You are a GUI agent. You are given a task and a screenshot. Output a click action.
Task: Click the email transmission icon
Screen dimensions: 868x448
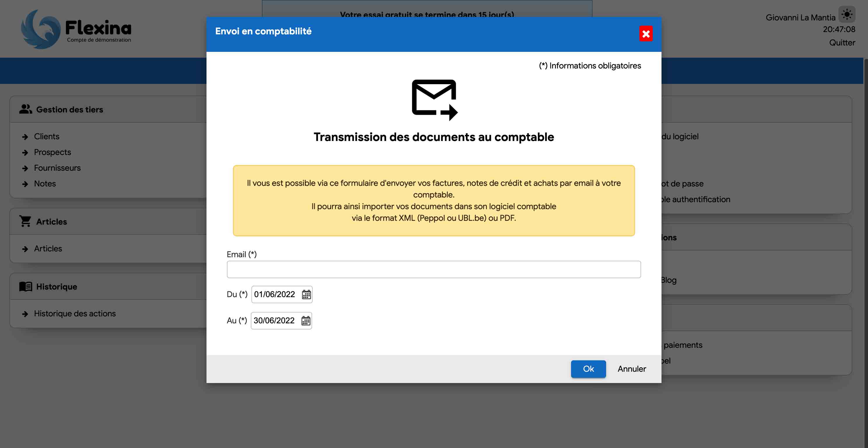click(x=434, y=99)
